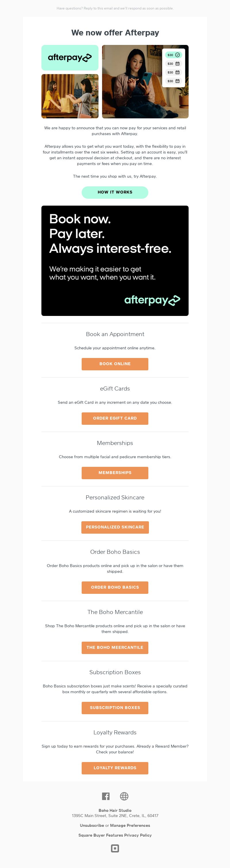Select the Loyalty Rewards button

pyautogui.click(x=115, y=767)
